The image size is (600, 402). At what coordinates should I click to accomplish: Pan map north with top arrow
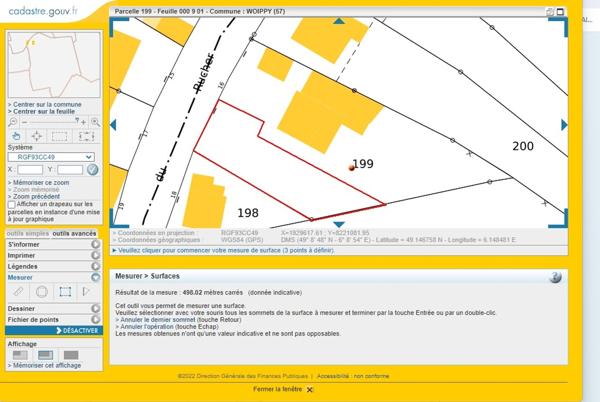(x=339, y=21)
